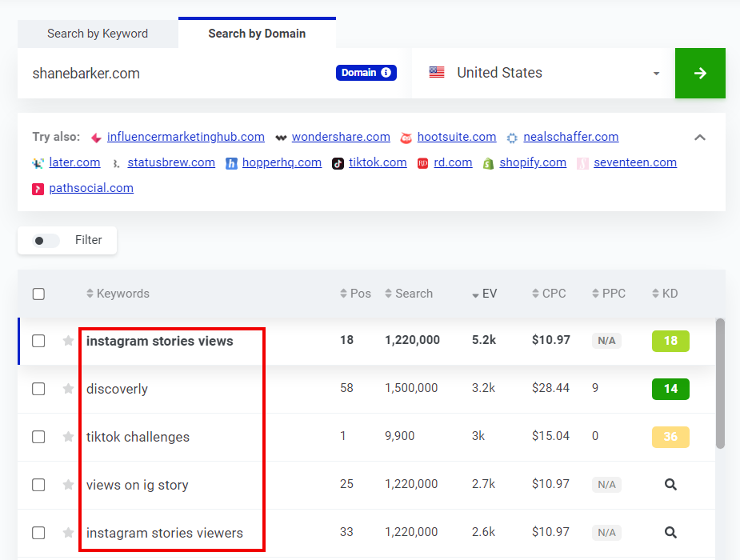Click the nealschaffer.com favicon
This screenshot has height=560, width=740.
coord(512,138)
